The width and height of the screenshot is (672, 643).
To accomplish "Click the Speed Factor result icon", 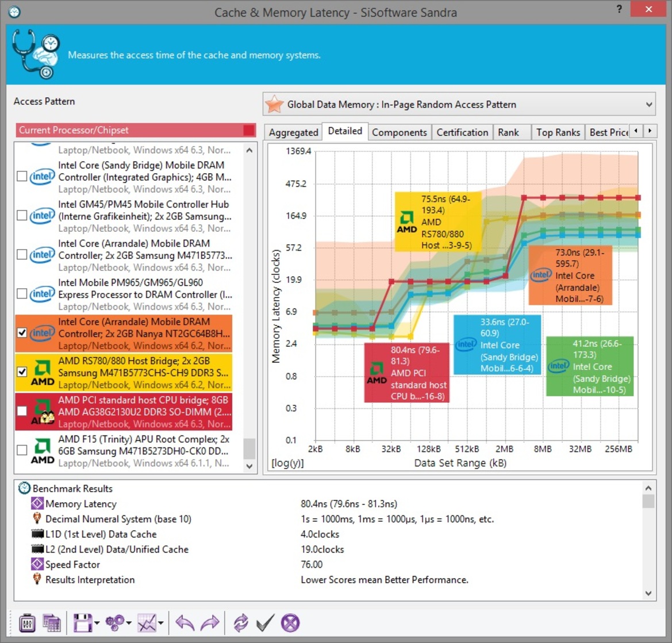I will tap(37, 564).
